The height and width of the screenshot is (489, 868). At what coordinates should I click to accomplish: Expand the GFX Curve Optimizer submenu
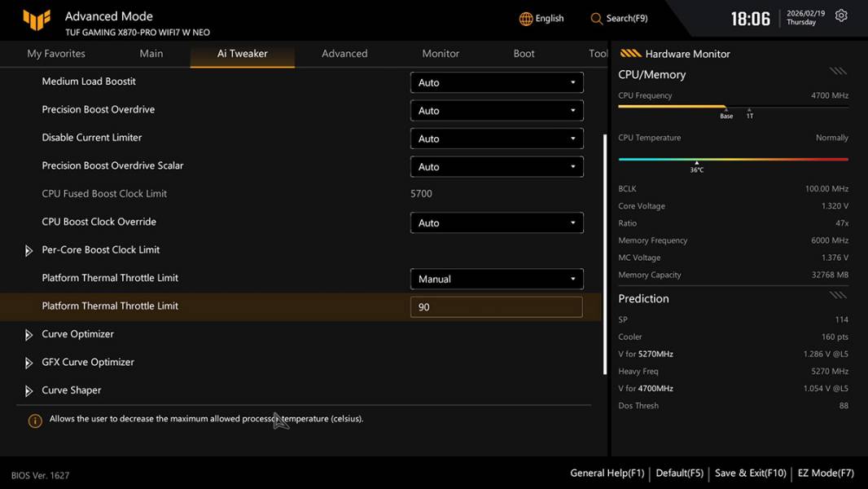pos(29,363)
